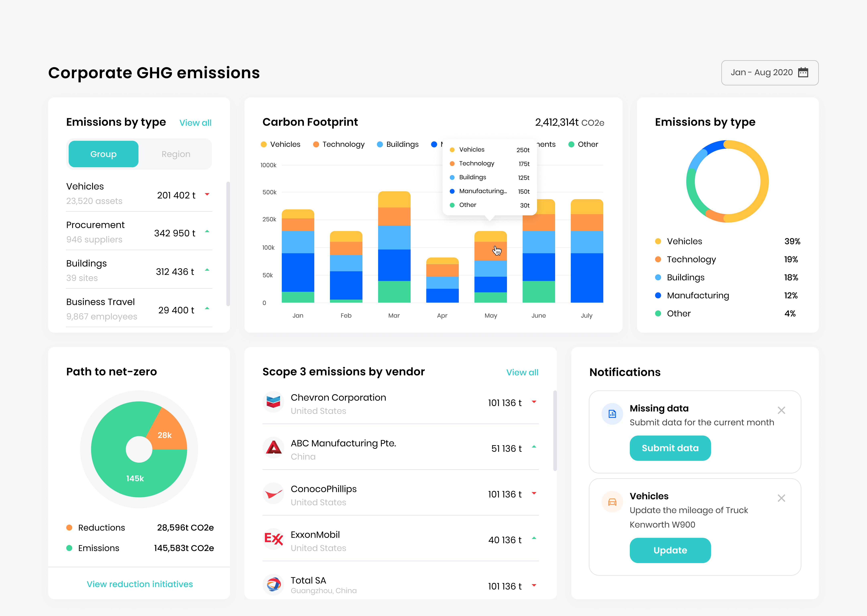Dismiss the Vehicles notification
This screenshot has width=867, height=616.
[782, 498]
